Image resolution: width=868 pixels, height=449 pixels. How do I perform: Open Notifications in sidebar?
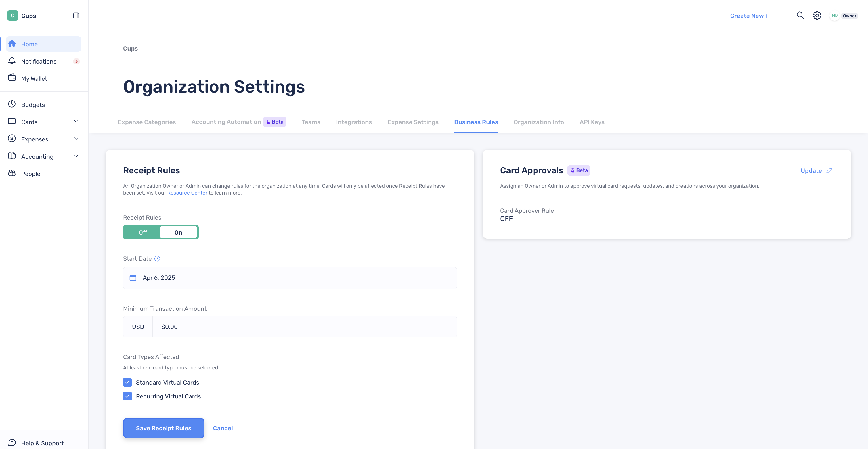[x=43, y=61]
